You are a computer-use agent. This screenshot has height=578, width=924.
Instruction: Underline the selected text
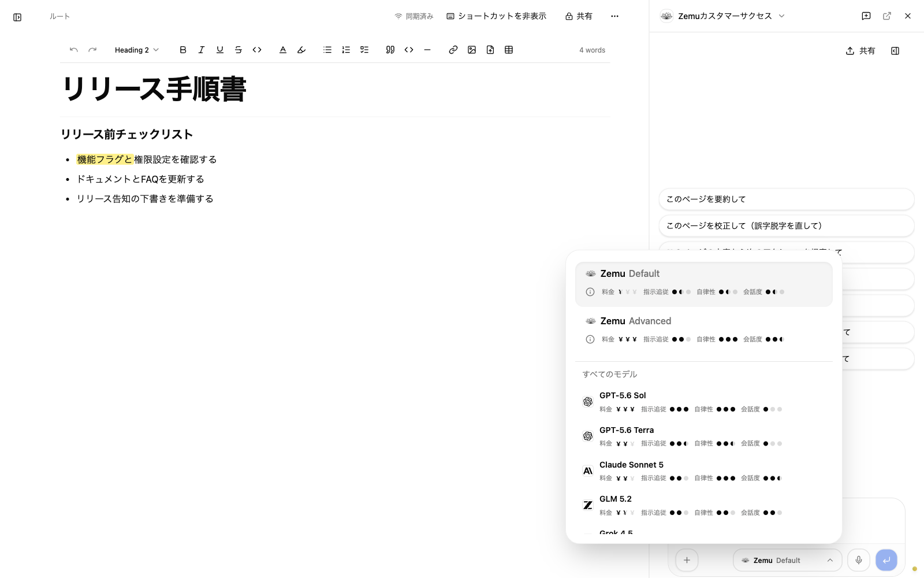(220, 50)
